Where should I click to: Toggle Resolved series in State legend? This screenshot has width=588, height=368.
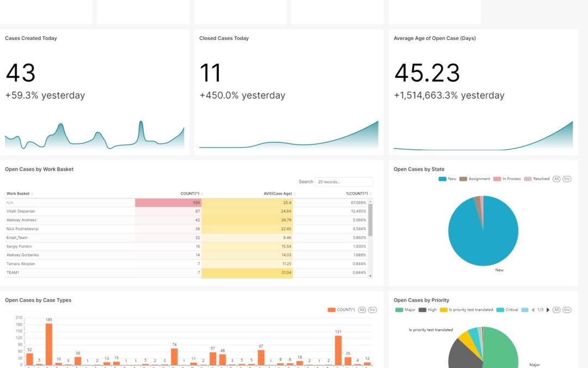pyautogui.click(x=537, y=179)
